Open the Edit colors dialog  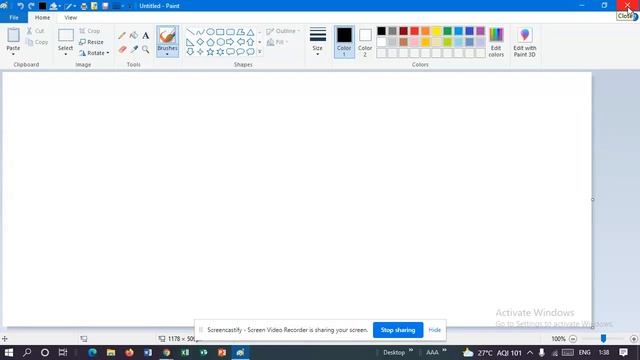(496, 42)
